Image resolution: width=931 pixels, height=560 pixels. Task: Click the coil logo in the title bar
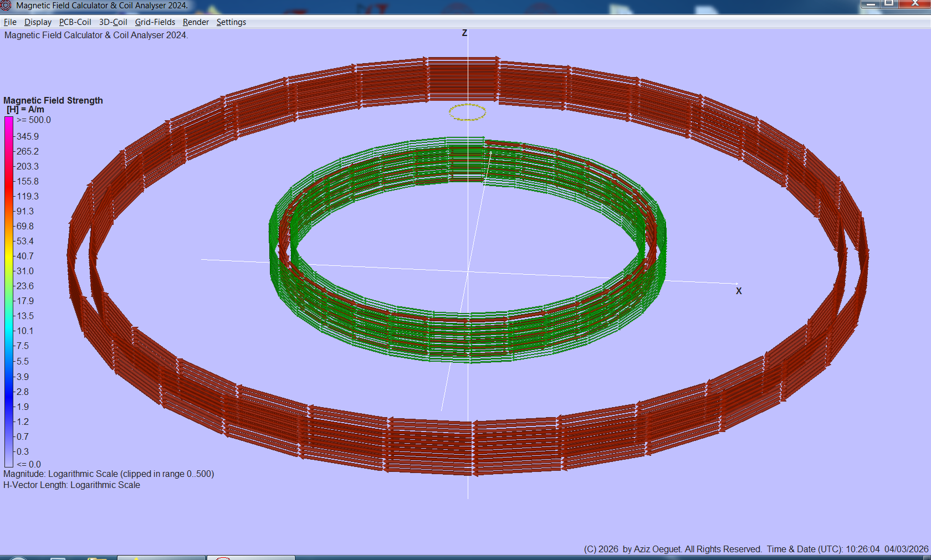(x=6, y=4)
